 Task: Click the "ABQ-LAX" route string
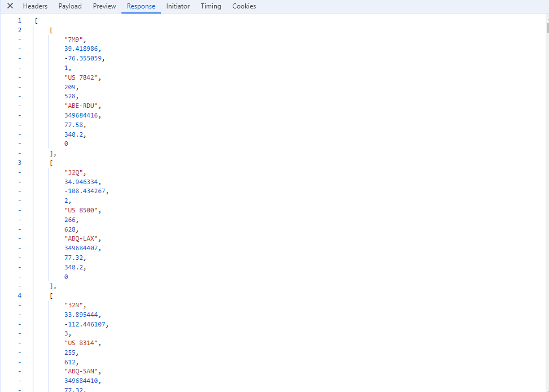click(x=82, y=238)
